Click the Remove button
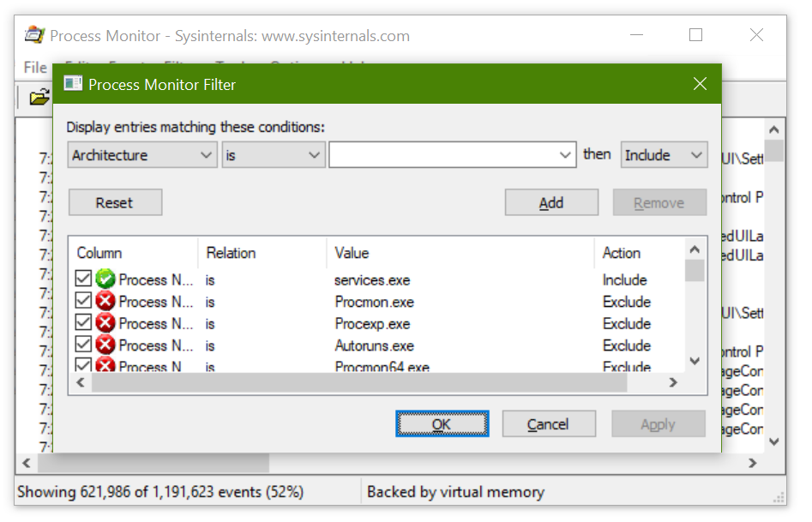 [x=659, y=202]
